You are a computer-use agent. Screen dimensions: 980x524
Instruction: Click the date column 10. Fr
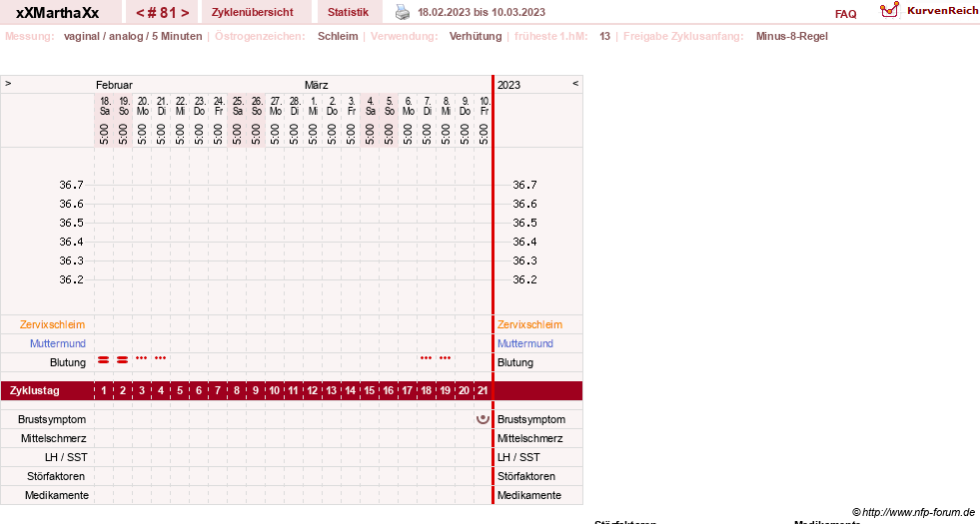tap(484, 106)
